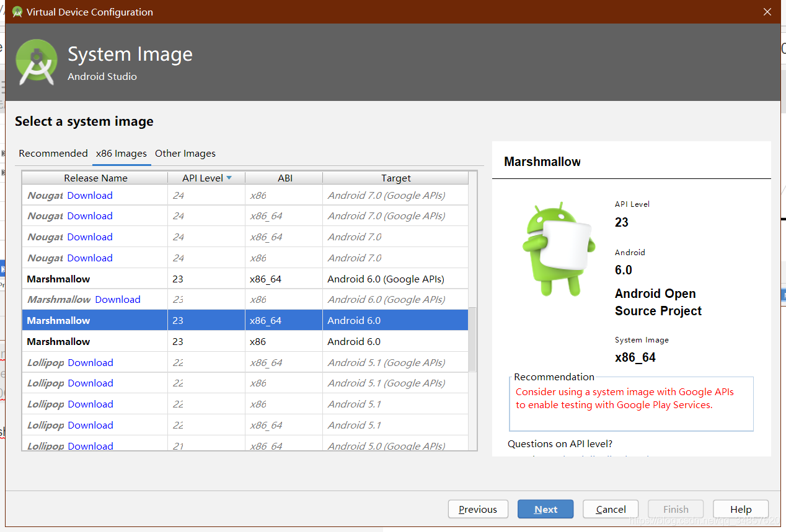Select the x86 Images tab
The height and width of the screenshot is (532, 786).
(x=121, y=154)
